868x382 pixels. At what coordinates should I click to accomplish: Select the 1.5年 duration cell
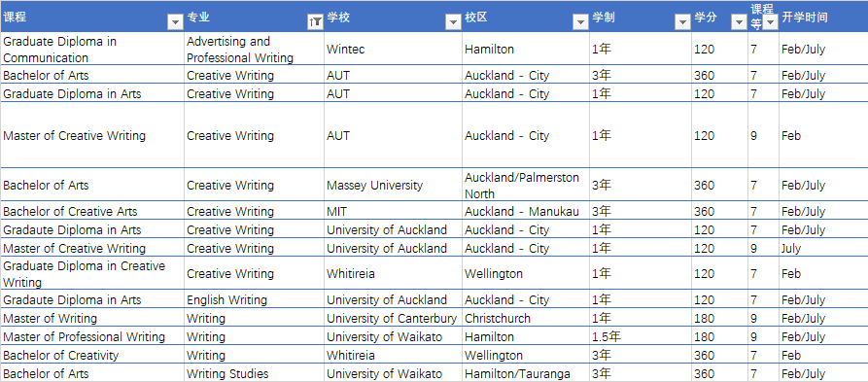[641, 336]
